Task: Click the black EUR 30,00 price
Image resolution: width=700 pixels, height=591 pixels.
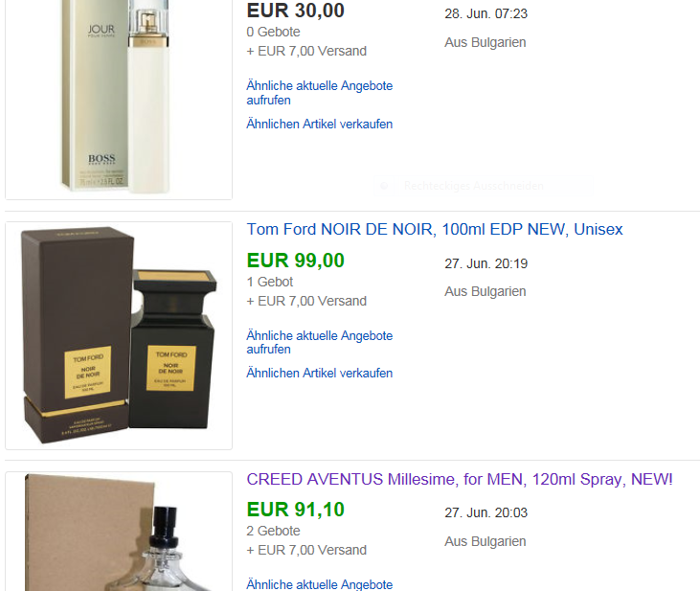Action: (296, 11)
